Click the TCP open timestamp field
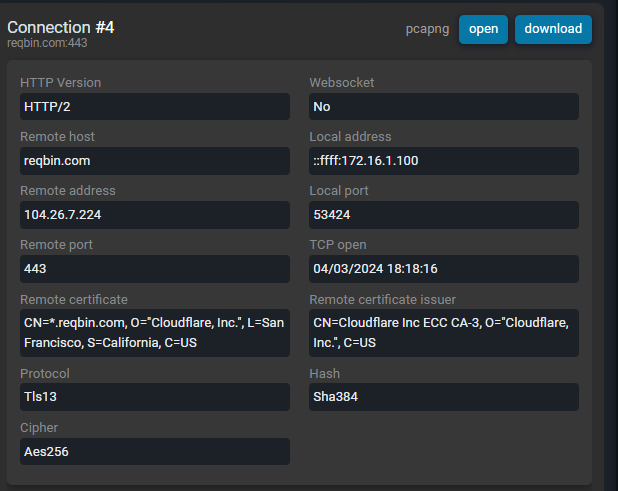This screenshot has width=618, height=491. click(x=444, y=269)
